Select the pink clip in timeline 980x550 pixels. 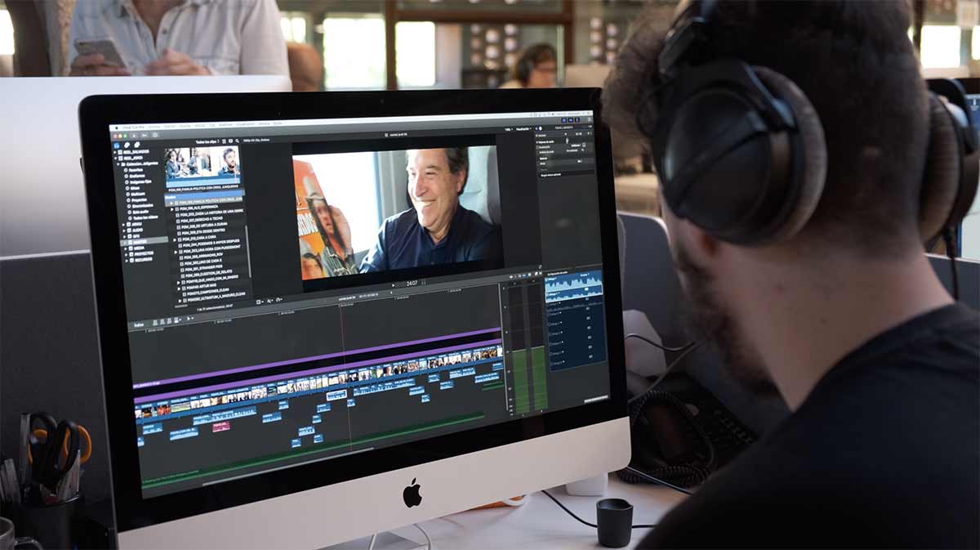(x=220, y=427)
